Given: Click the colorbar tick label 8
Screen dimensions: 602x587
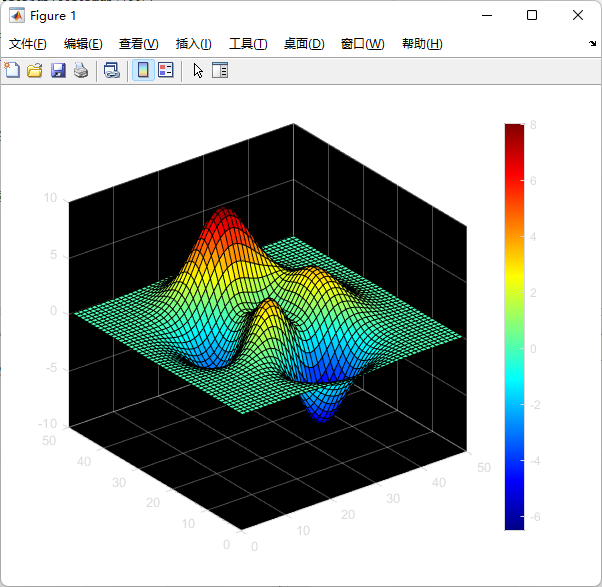Looking at the screenshot, I should pos(533,125).
